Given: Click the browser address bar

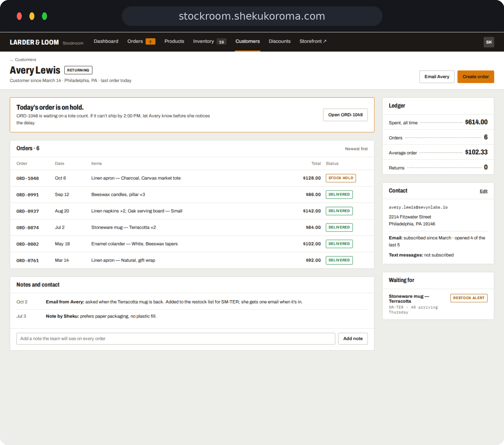Looking at the screenshot, I should click(252, 16).
